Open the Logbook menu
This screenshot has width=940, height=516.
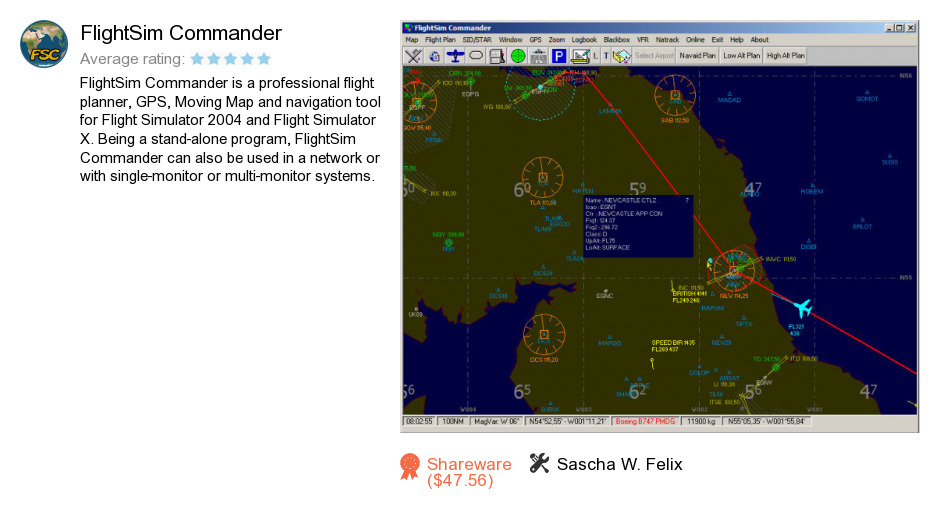click(x=584, y=40)
